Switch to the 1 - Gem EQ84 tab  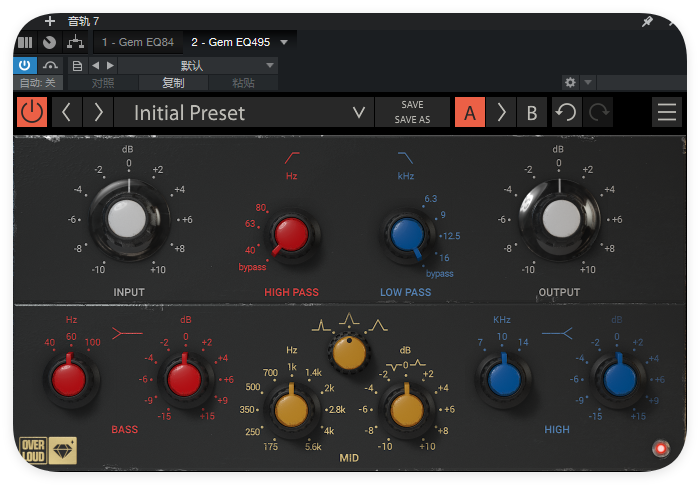(x=138, y=42)
